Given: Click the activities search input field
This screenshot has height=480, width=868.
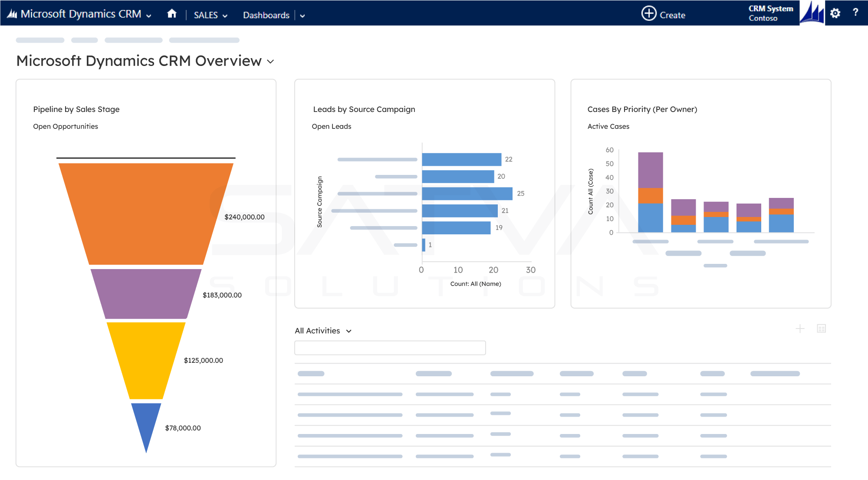Looking at the screenshot, I should (390, 348).
